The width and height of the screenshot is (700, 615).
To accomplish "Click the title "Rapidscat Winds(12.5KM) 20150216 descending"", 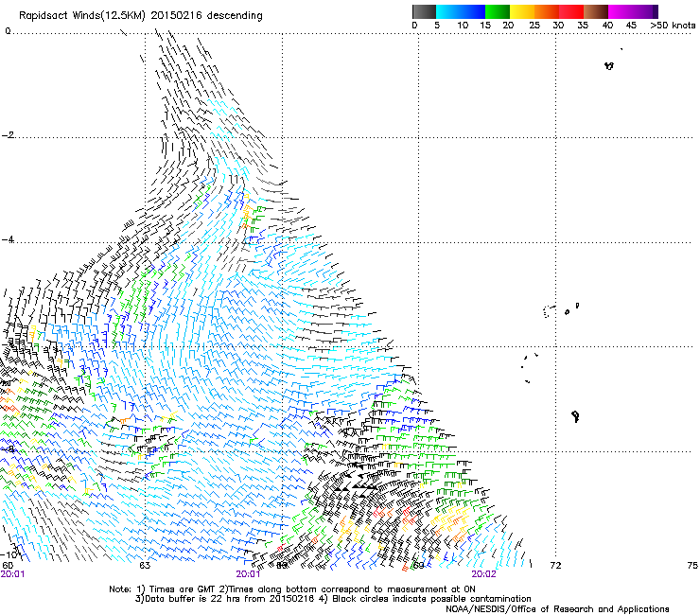I will (x=141, y=16).
